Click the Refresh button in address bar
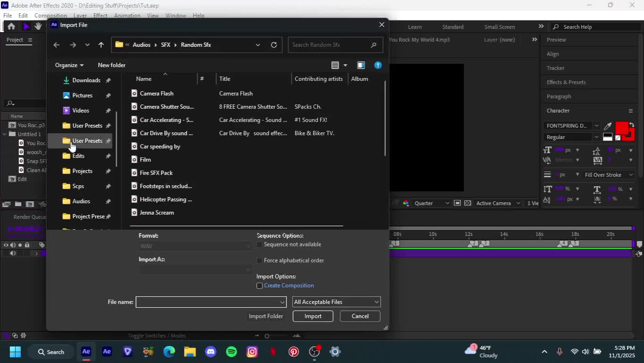The height and width of the screenshot is (363, 644). point(274,45)
